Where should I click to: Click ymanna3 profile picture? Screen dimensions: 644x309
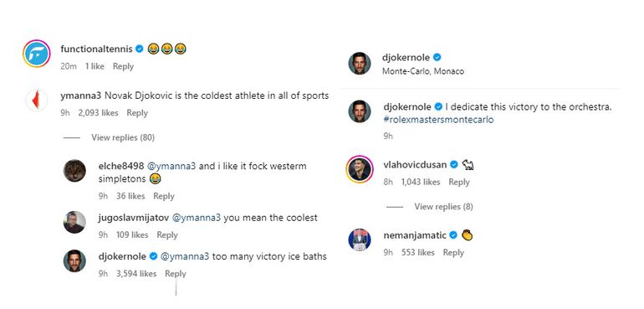[x=37, y=100]
